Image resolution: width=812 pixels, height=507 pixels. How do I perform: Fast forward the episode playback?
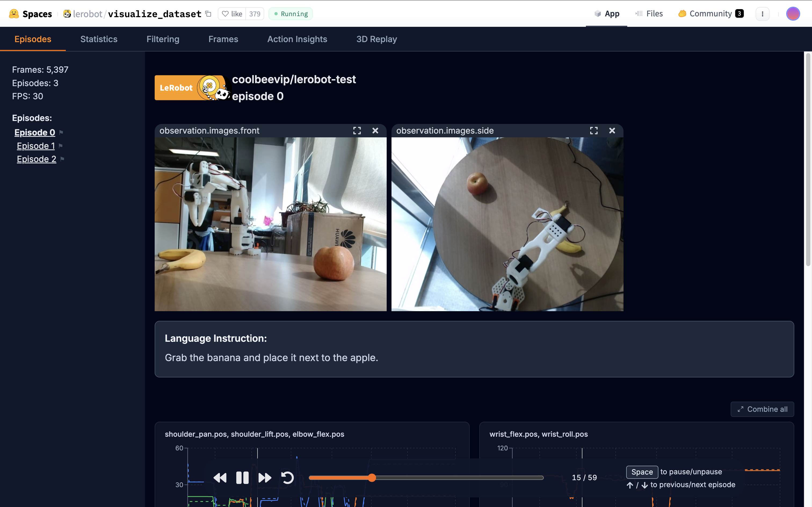coord(264,477)
